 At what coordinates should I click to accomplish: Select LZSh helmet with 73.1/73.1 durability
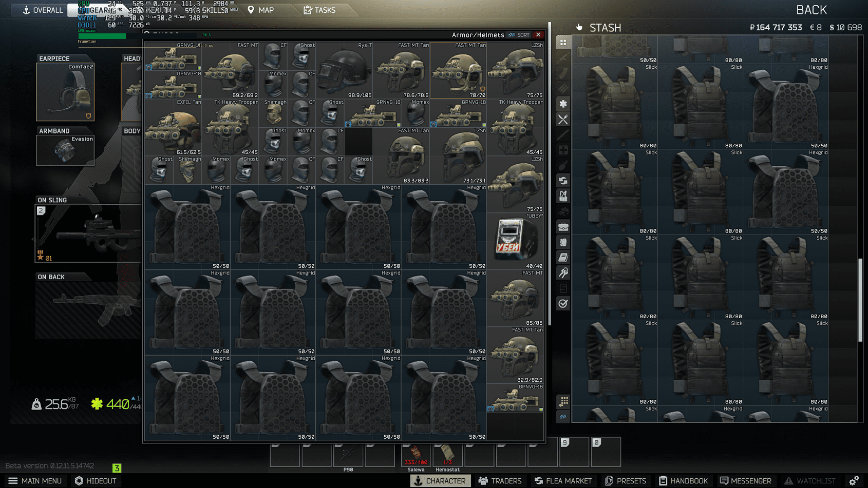coord(458,155)
